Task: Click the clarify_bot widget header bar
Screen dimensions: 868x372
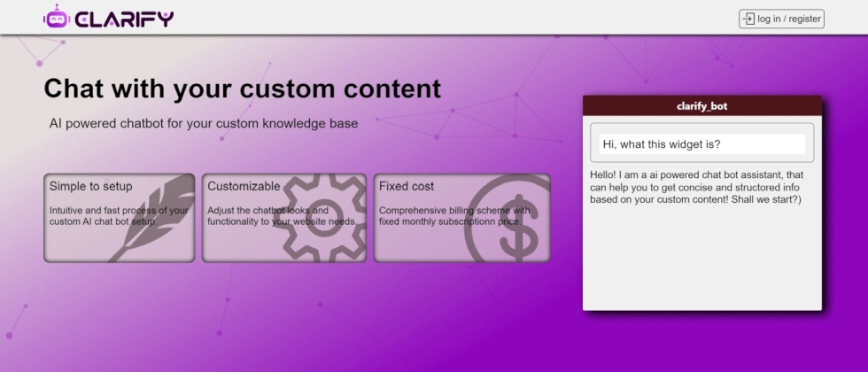Action: [x=701, y=106]
